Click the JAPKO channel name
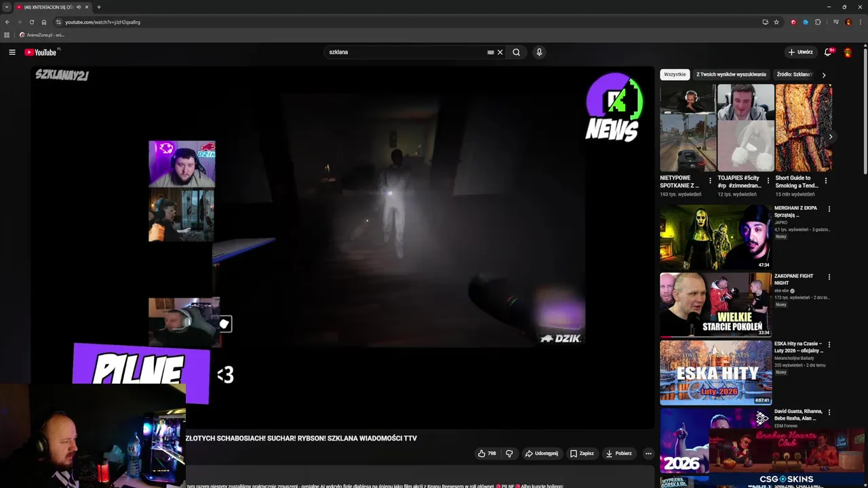 click(781, 222)
